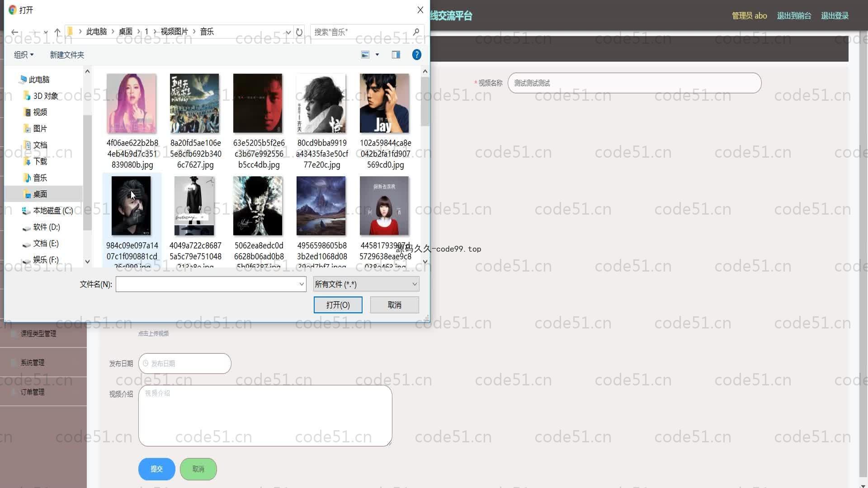Screen dimensions: 868x488
Task: Go up one folder level arrow
Action: pyautogui.click(x=57, y=32)
